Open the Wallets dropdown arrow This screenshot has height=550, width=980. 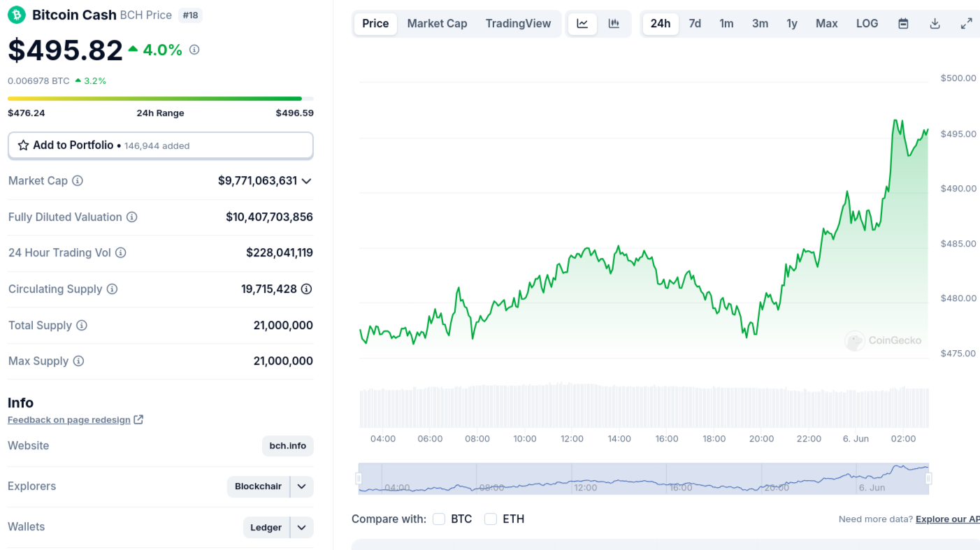pyautogui.click(x=301, y=527)
